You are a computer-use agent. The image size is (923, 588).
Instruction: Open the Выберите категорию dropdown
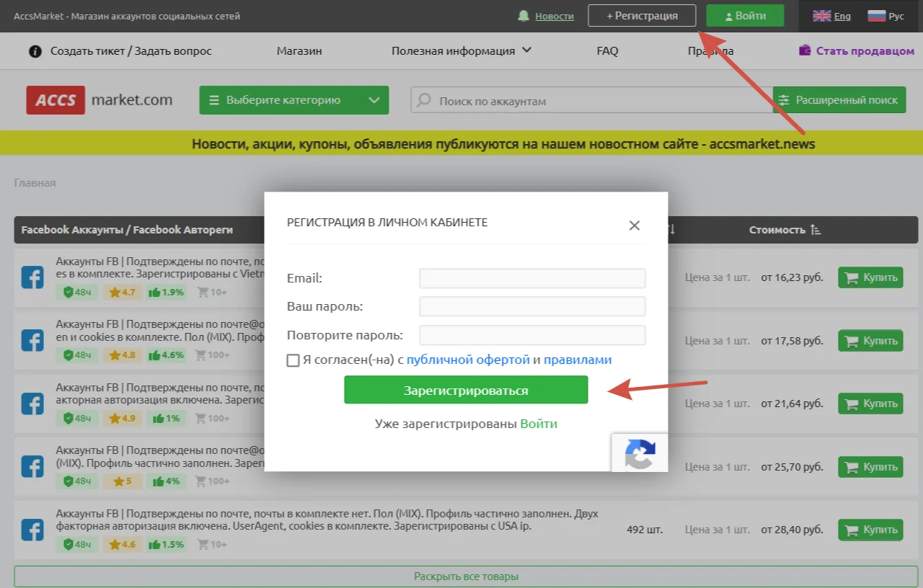coord(294,100)
